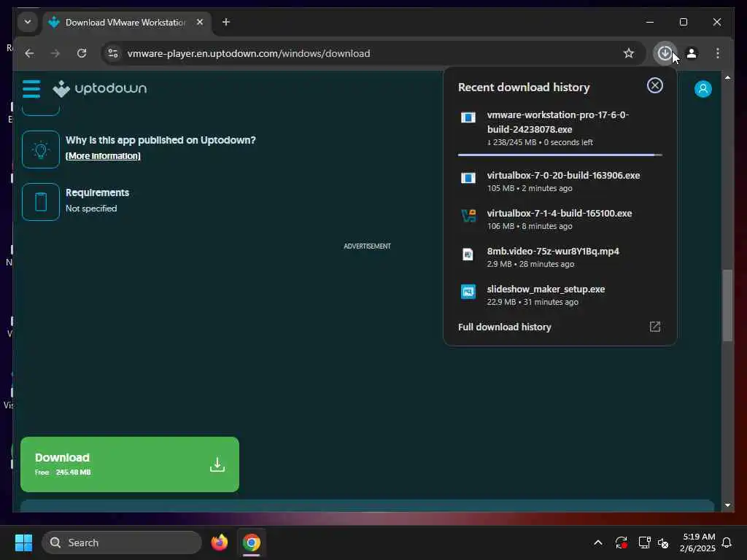
Task: Click Full download history
Action: [x=505, y=327]
